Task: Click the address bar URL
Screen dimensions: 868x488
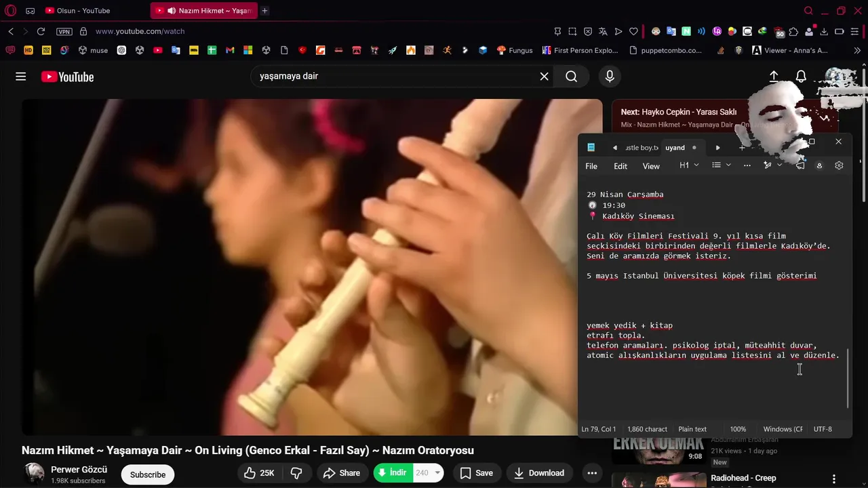Action: [140, 31]
